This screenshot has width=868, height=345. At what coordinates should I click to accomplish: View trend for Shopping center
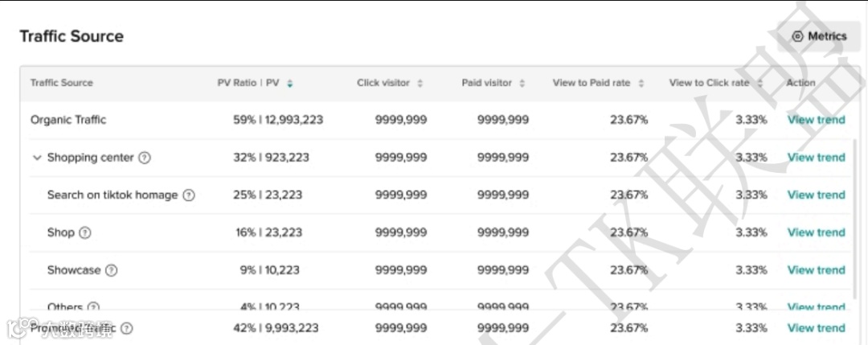tap(816, 158)
